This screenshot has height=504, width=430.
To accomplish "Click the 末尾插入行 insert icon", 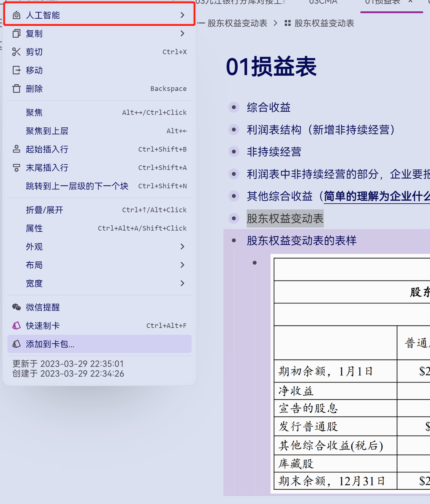I will 17,168.
